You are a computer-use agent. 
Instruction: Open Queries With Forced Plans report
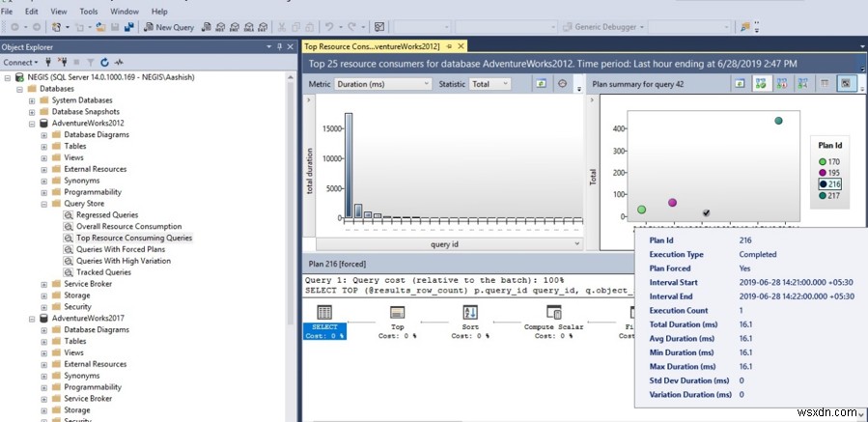pyautogui.click(x=121, y=249)
